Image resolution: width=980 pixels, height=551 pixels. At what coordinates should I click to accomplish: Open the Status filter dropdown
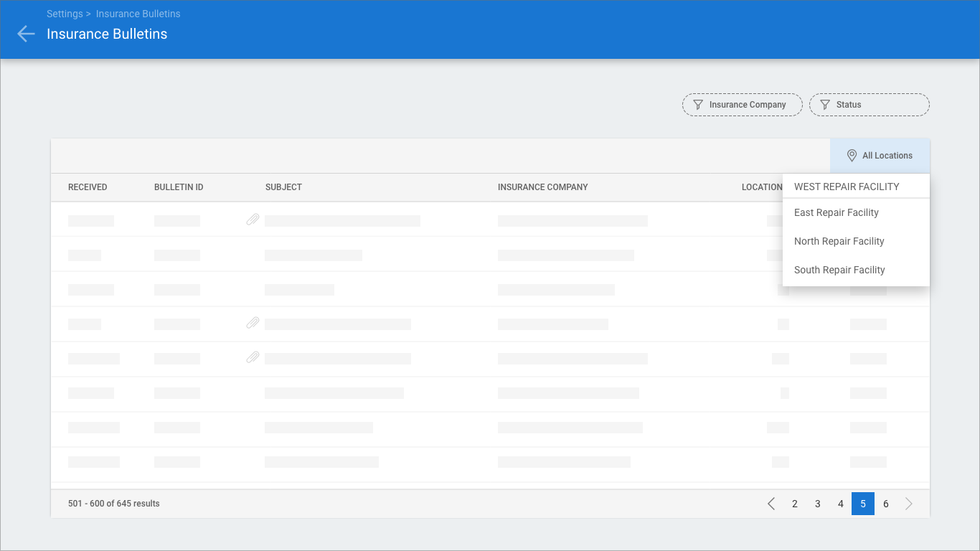[869, 105]
